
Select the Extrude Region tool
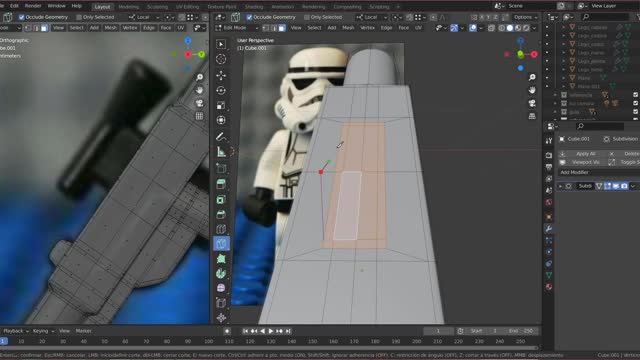click(221, 184)
